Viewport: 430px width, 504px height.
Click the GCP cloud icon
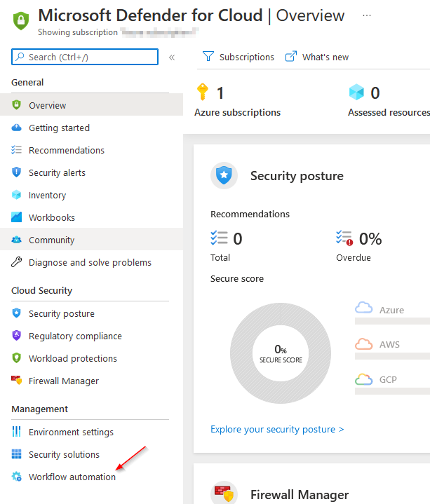[364, 379]
